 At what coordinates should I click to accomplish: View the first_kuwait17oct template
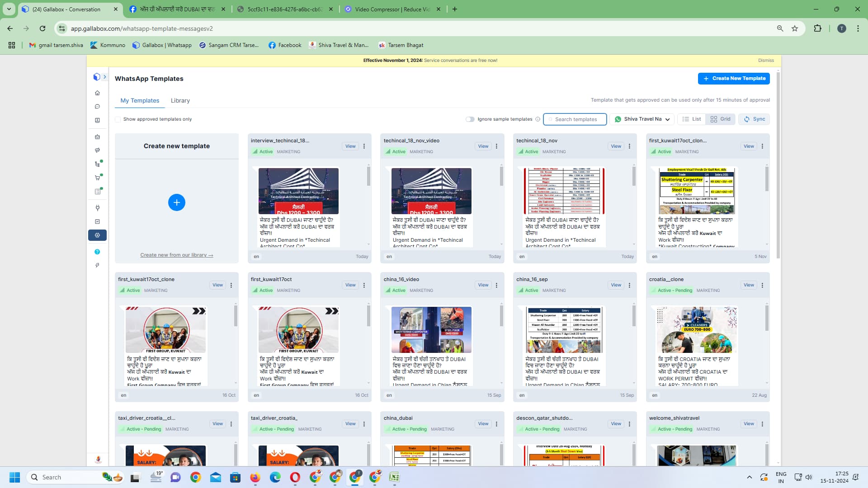[x=350, y=285]
